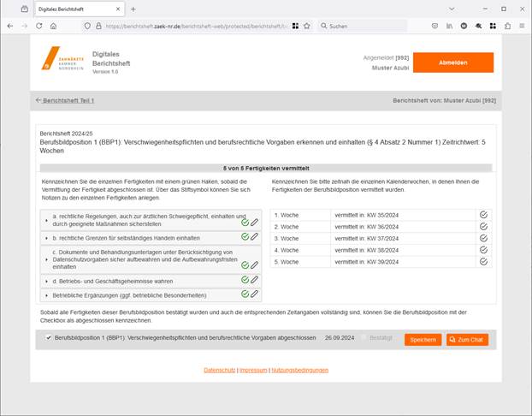Open pencil notes for b. rechtliche Grenzen
The height and width of the screenshot is (416, 532).
tap(255, 236)
